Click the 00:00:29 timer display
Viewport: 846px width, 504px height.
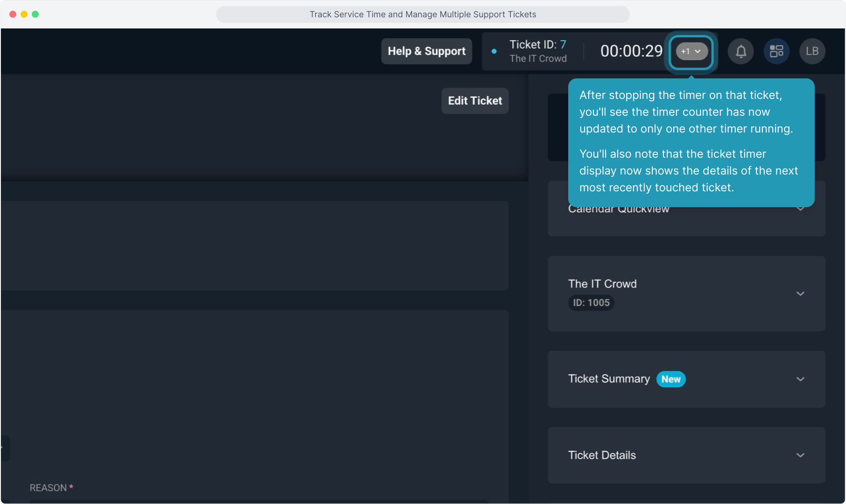631,51
